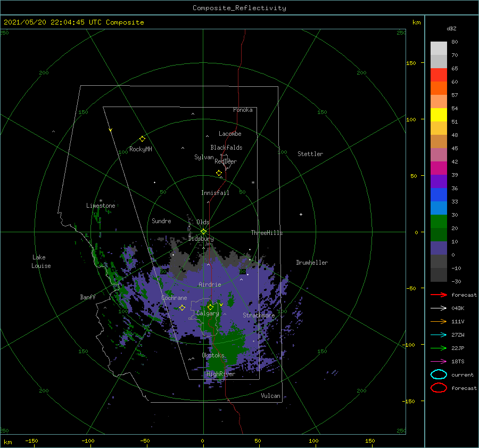Click the orange 111V arrow in legend

coord(439,321)
